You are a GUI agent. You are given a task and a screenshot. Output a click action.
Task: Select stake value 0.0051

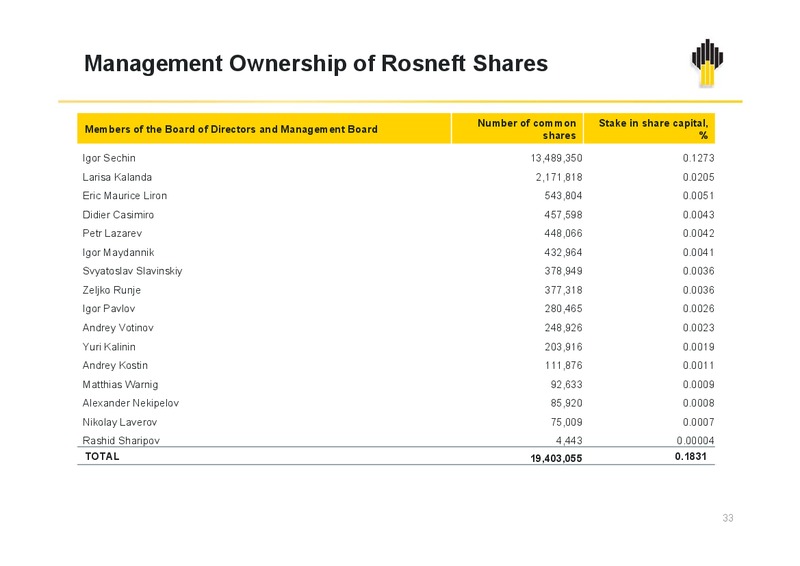tap(698, 195)
